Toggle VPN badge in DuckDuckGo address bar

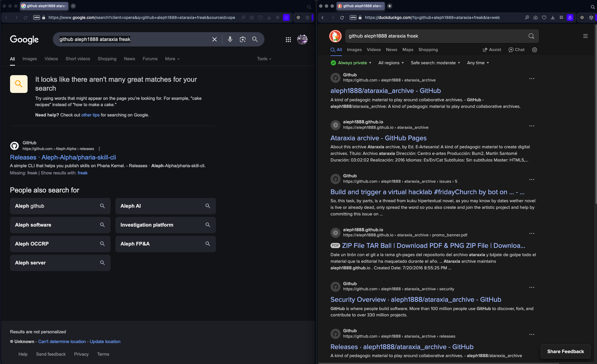[353, 17]
